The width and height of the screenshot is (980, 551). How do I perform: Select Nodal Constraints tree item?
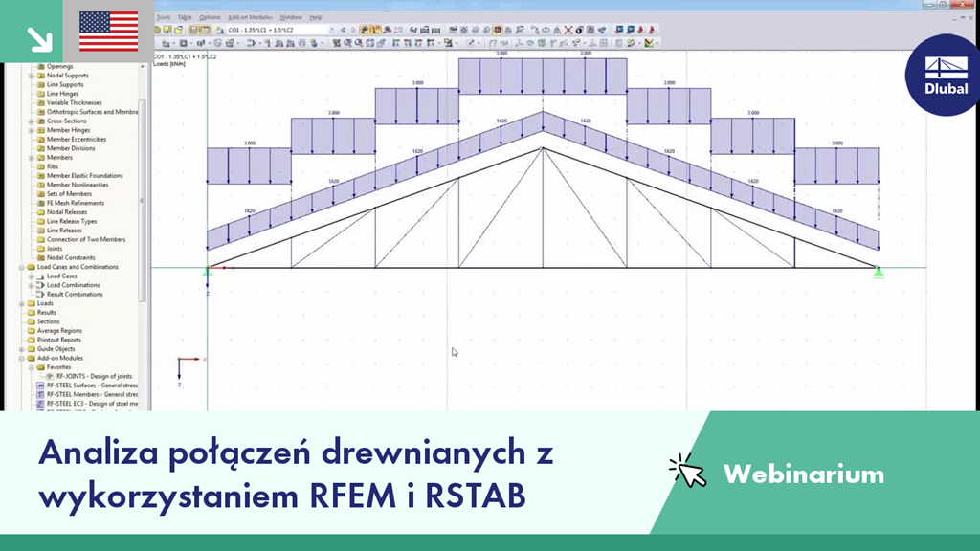[x=71, y=258]
